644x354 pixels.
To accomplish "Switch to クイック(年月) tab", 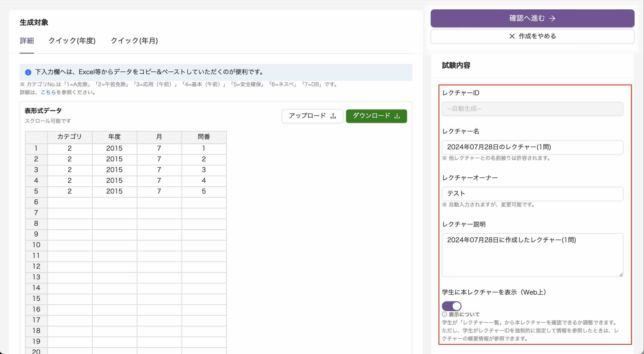I will tap(134, 40).
